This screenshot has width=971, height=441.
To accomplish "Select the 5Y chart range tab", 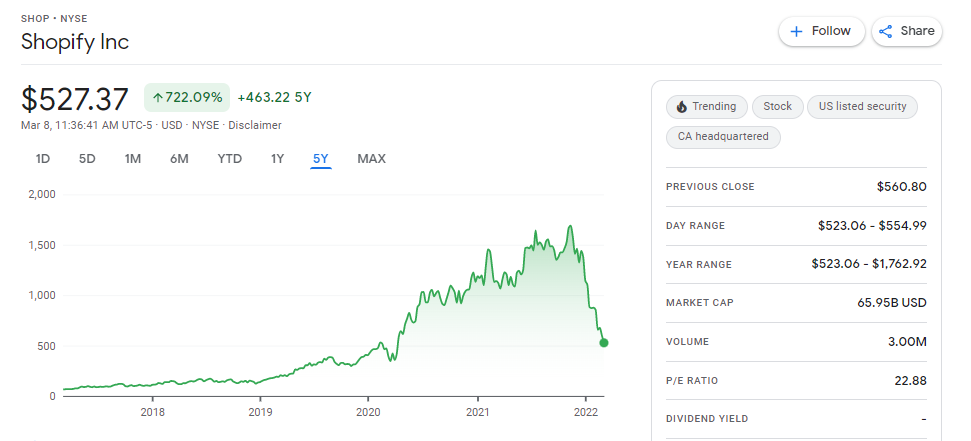I will tap(321, 159).
